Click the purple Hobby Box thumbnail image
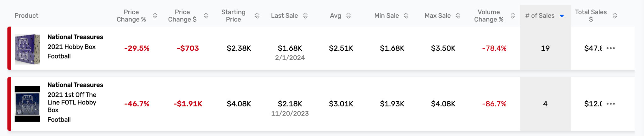Image resolution: width=644 pixels, height=136 pixels. pos(28,49)
